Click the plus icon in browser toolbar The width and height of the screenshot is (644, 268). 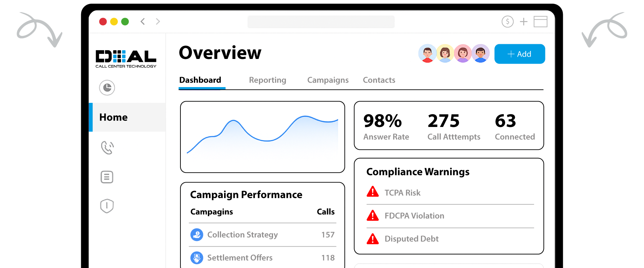[x=524, y=22]
